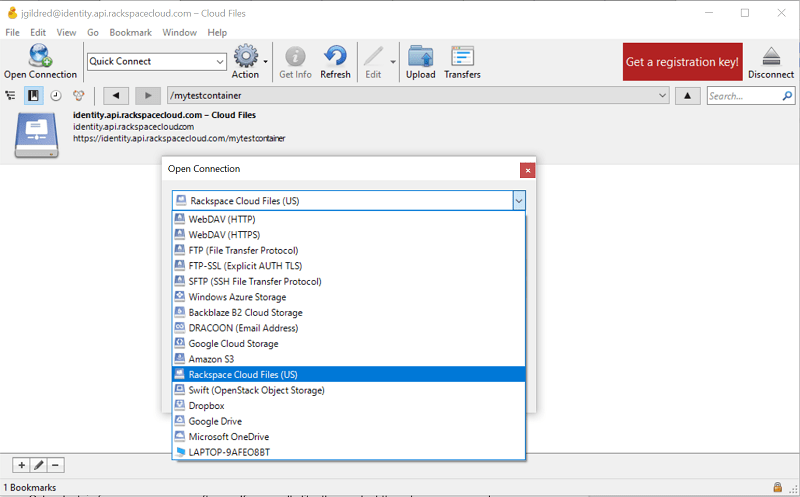Select LAPTOP-9AFEO8BT local disk option
Image resolution: width=800 pixels, height=497 pixels.
pyautogui.click(x=349, y=452)
